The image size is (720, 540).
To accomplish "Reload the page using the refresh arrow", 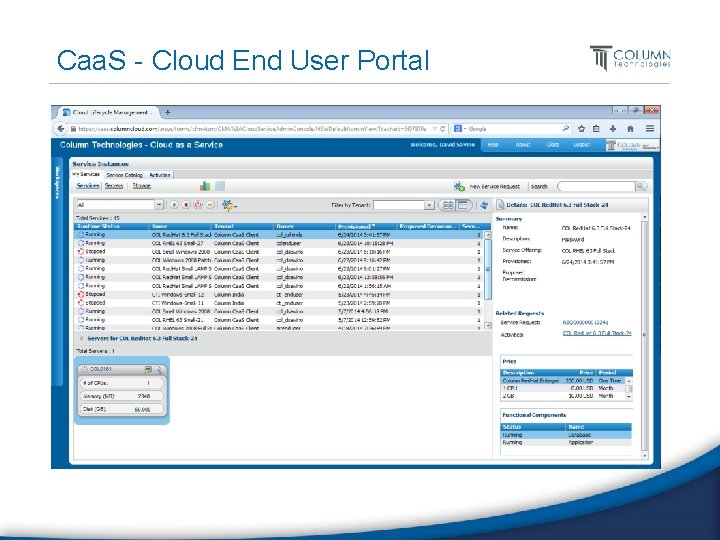I will click(443, 129).
